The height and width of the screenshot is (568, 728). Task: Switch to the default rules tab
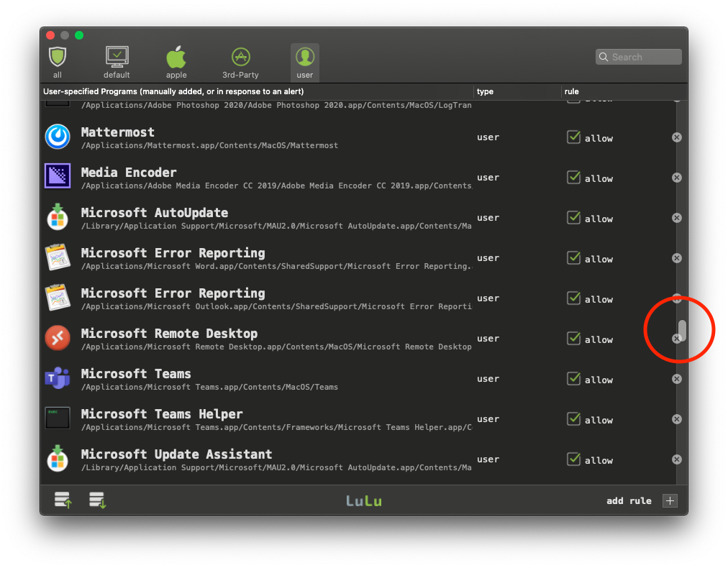[117, 62]
